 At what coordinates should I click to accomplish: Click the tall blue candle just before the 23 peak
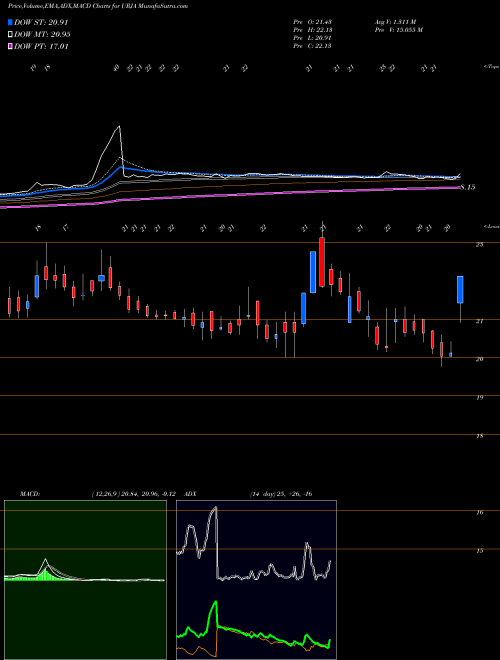click(313, 272)
